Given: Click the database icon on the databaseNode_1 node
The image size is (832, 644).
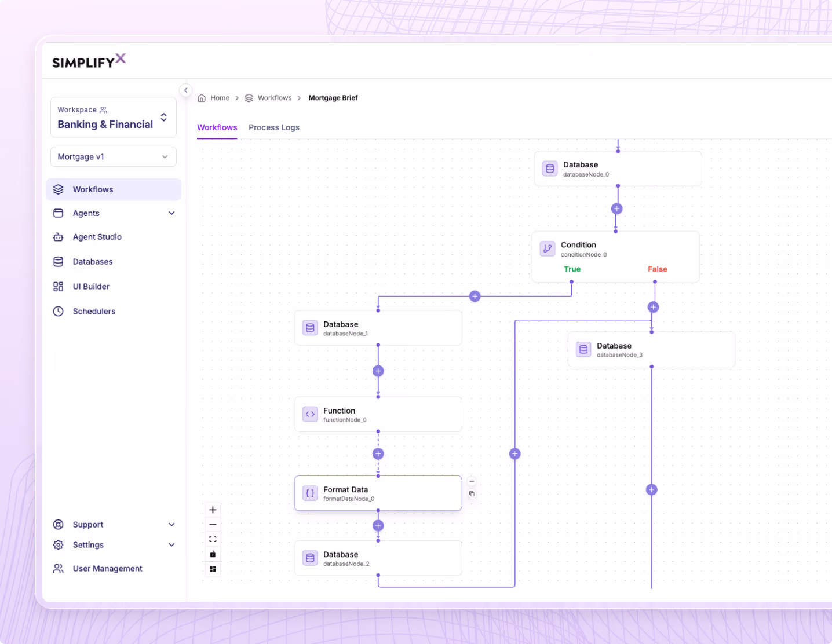Looking at the screenshot, I should 310,328.
